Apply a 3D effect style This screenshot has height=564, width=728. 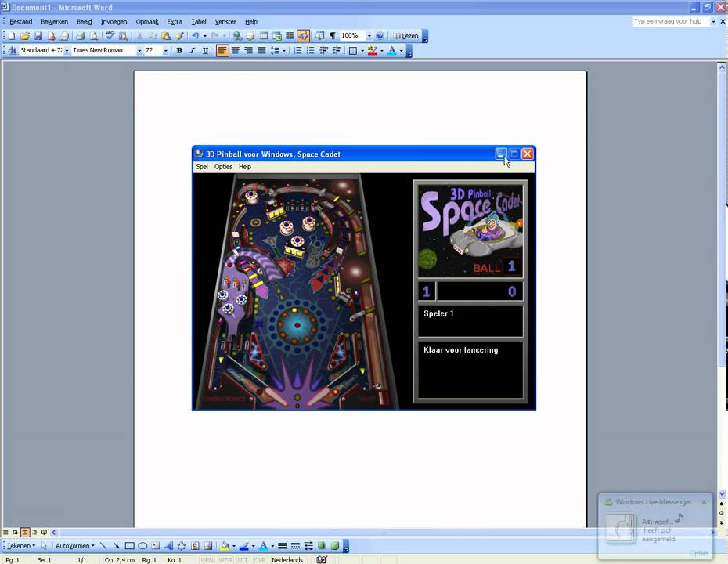point(334,546)
